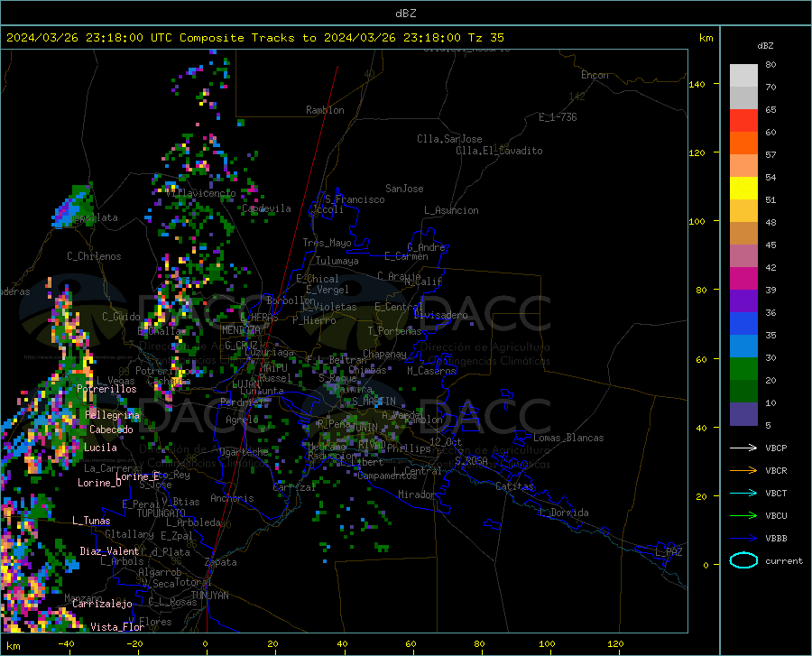Click the 'Tres_Mayo' map label
The width and height of the screenshot is (812, 656).
pyautogui.click(x=327, y=243)
